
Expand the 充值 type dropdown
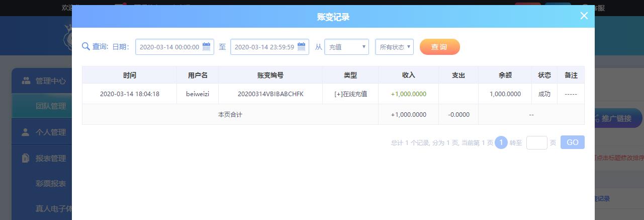(346, 47)
